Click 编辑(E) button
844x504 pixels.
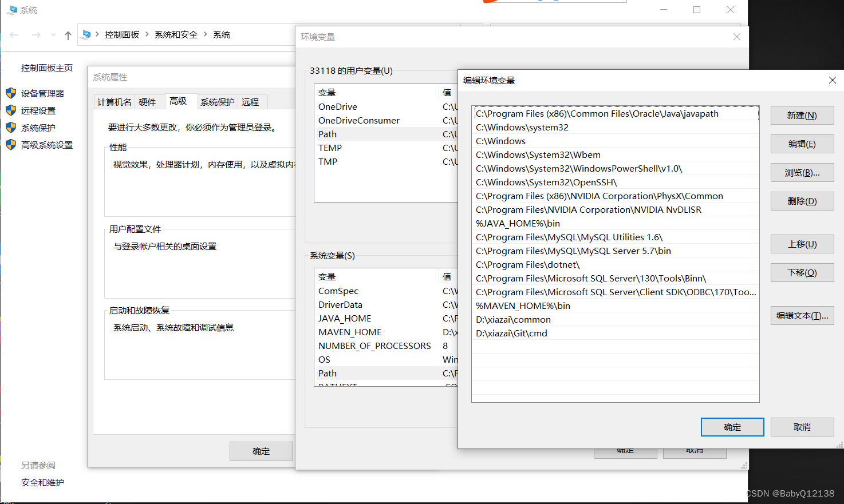(x=802, y=144)
